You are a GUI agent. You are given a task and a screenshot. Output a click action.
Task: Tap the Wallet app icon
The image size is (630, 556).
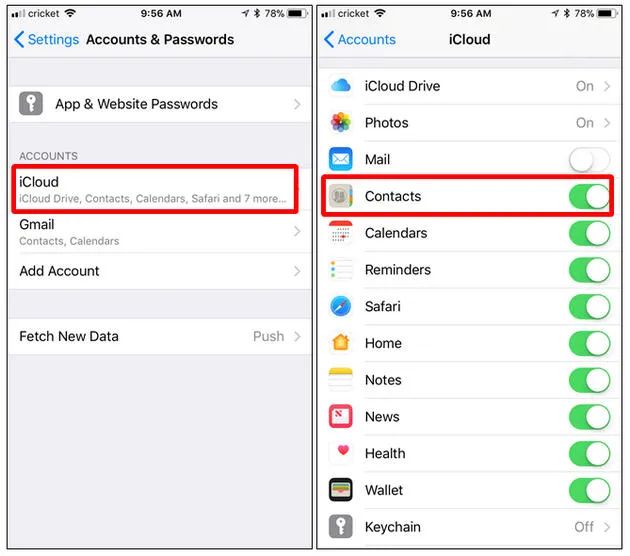pos(341,490)
